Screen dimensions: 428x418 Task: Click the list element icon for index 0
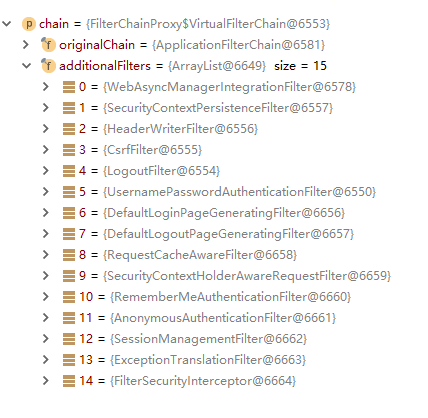(x=69, y=87)
